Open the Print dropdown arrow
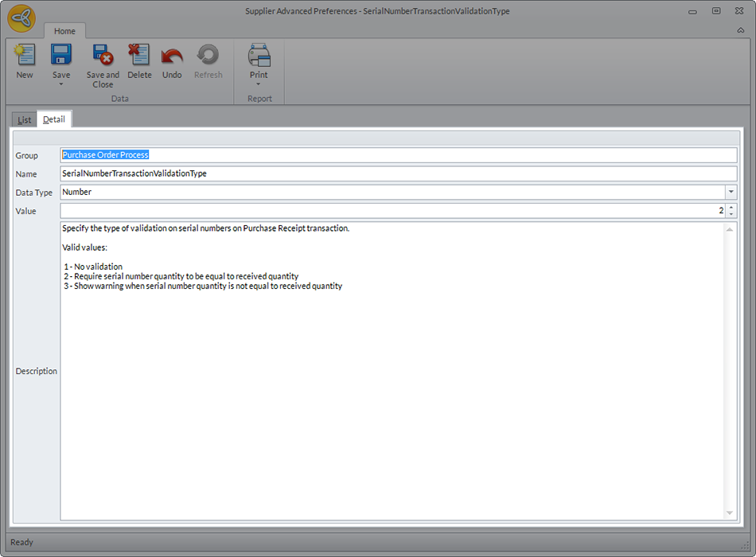Viewport: 756px width, 557px height. tap(259, 84)
